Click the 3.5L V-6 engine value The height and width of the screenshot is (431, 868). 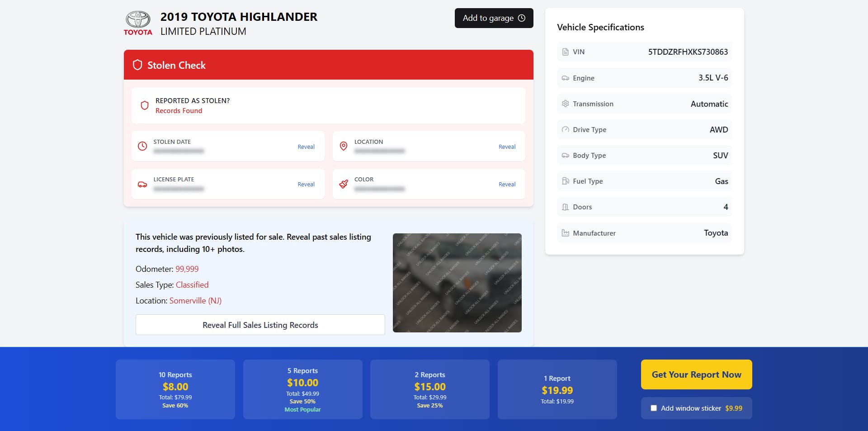(x=713, y=78)
